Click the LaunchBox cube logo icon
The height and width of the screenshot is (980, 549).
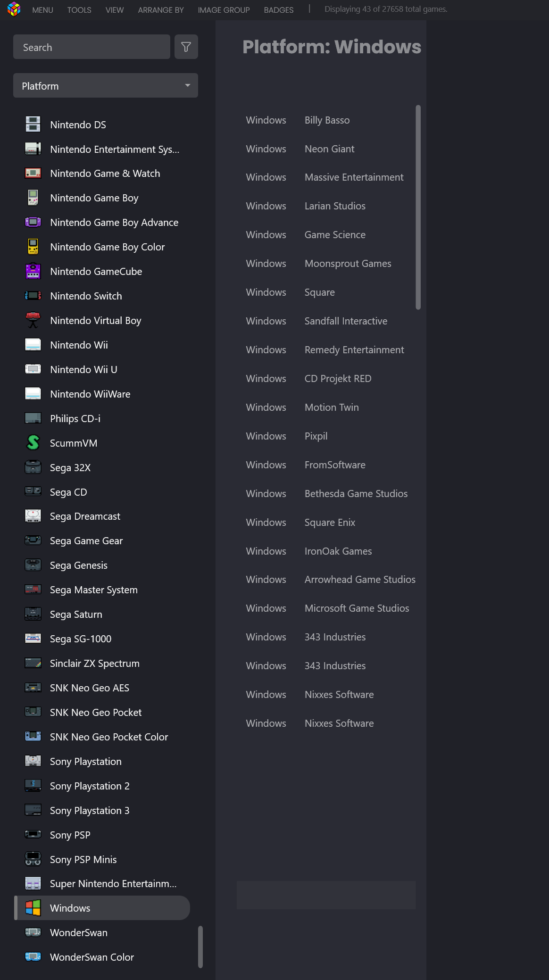point(14,9)
